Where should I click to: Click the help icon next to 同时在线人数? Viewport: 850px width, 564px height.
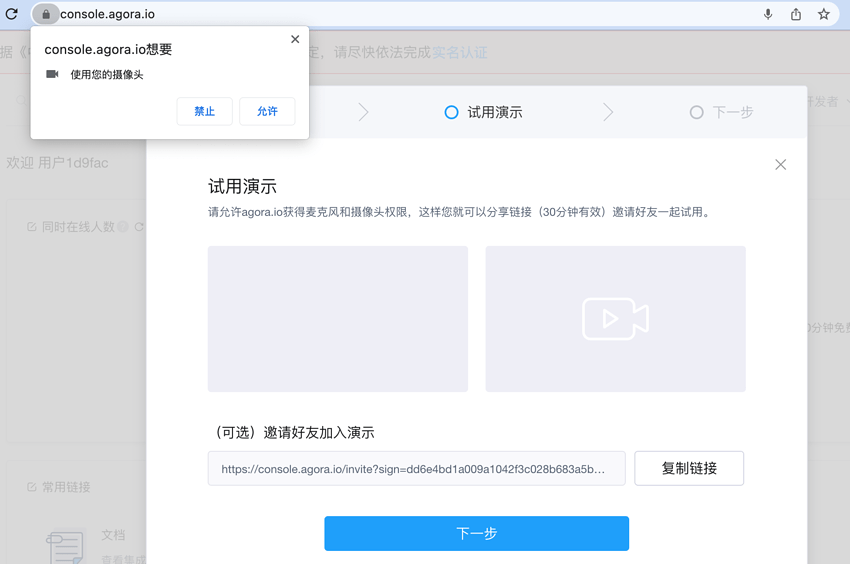click(x=123, y=227)
